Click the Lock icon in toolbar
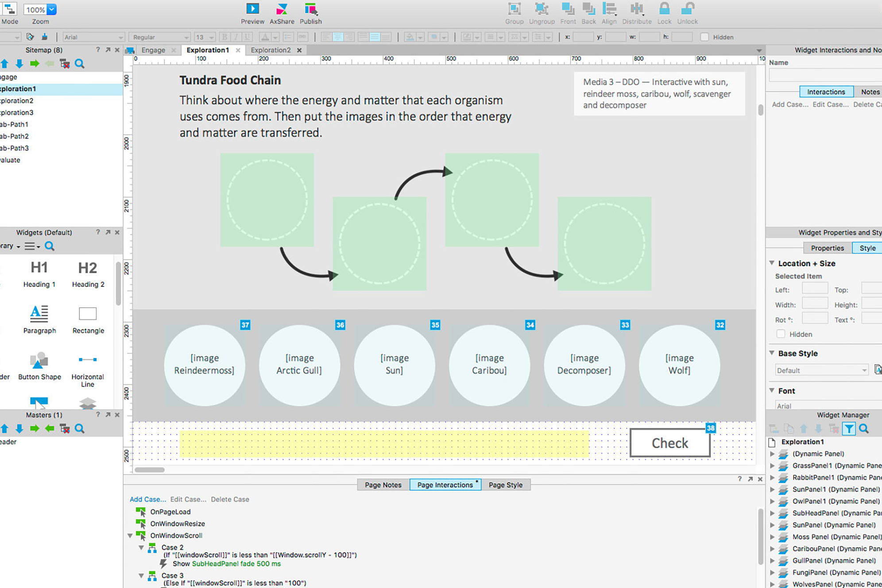The width and height of the screenshot is (882, 588). point(664,9)
